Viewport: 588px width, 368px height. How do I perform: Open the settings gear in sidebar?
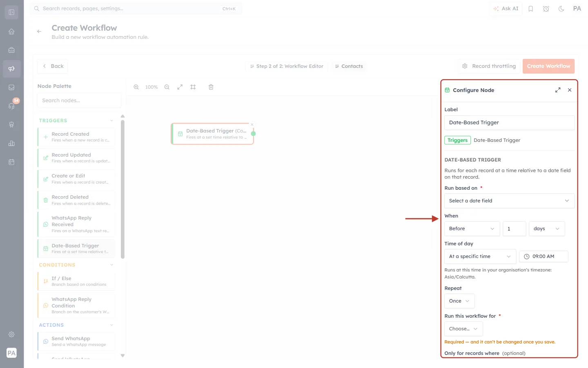click(x=11, y=334)
